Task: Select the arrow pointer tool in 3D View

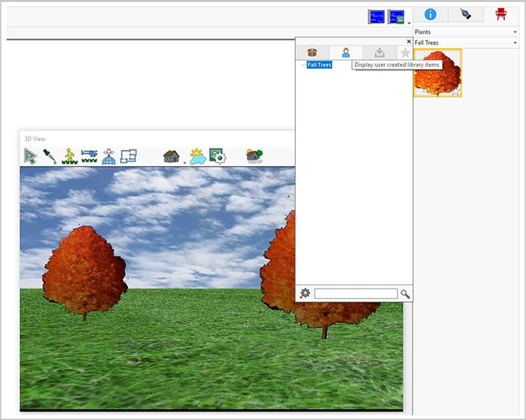Action: (30, 156)
